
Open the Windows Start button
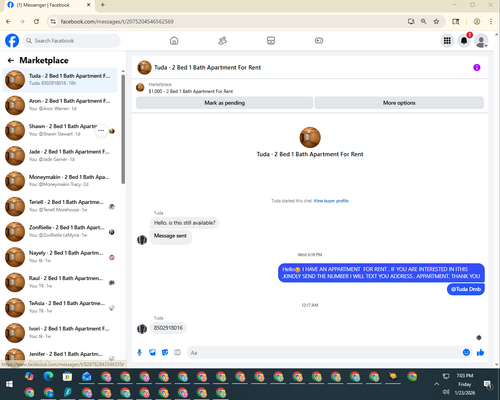coord(9,384)
